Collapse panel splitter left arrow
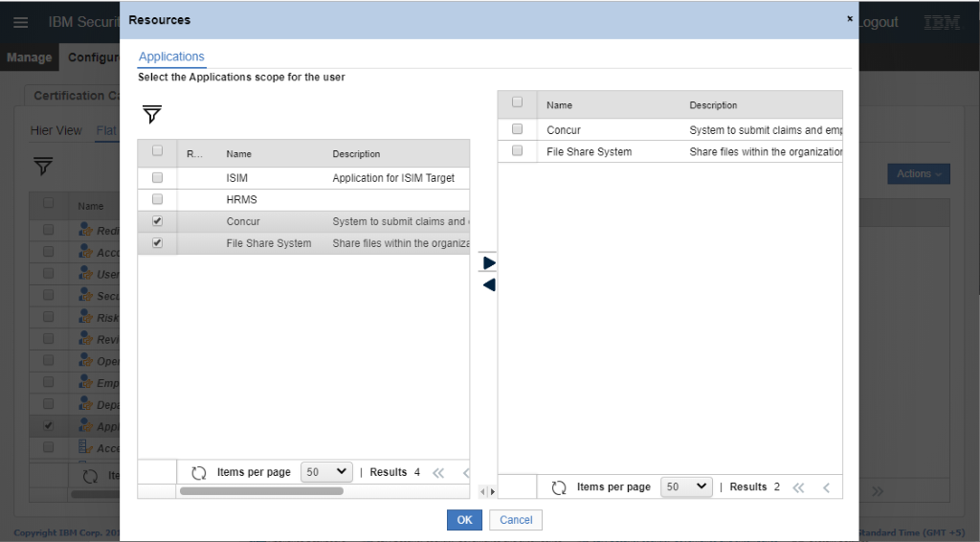Screen dimensions: 980x542 [482, 492]
